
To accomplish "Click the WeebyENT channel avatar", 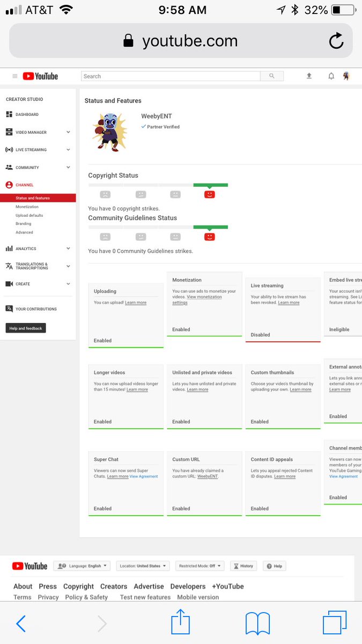I will coord(109,131).
